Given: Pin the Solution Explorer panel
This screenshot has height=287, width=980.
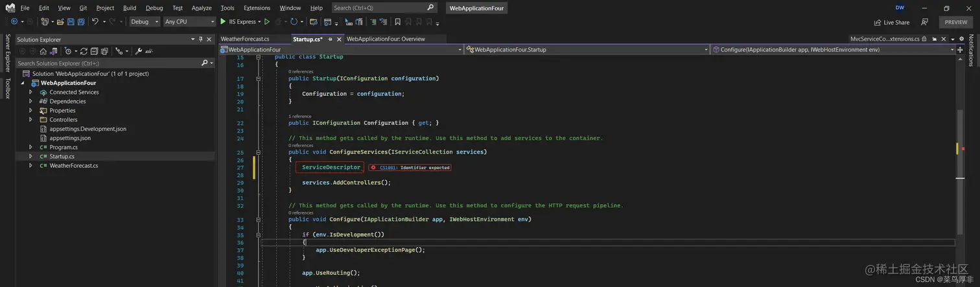Looking at the screenshot, I should [201, 40].
